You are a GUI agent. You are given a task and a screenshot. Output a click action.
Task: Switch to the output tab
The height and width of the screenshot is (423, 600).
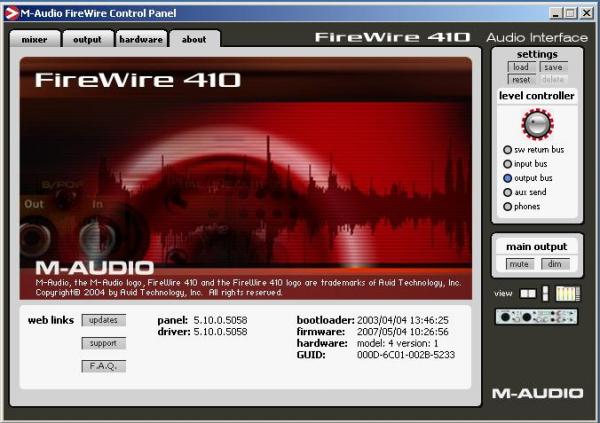coord(87,39)
